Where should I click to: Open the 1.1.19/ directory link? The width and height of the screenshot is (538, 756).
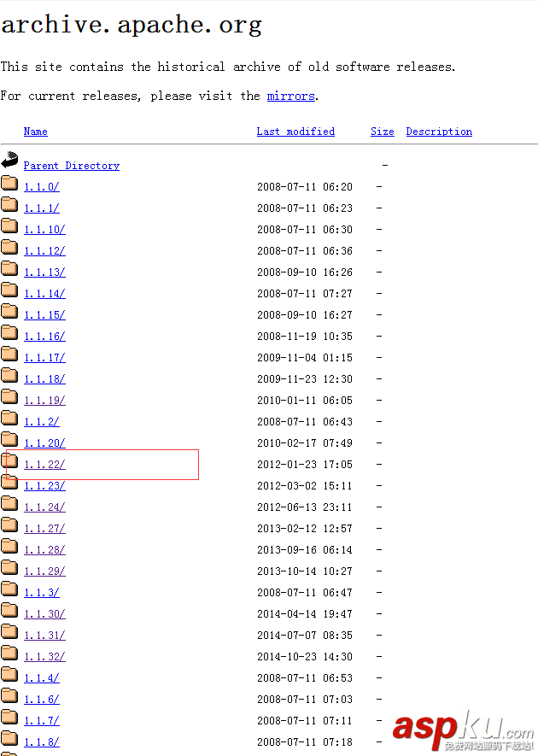point(44,401)
